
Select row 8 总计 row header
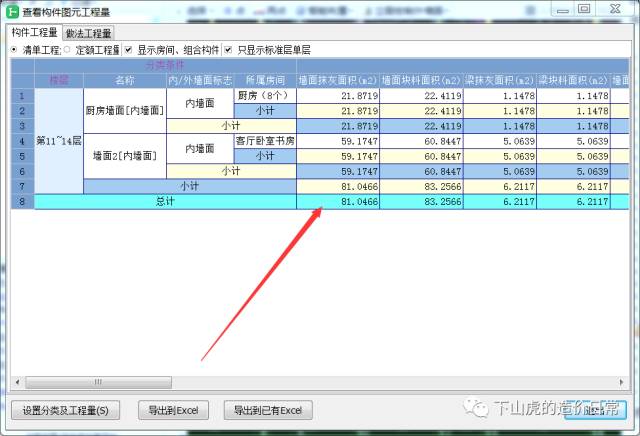[22, 201]
